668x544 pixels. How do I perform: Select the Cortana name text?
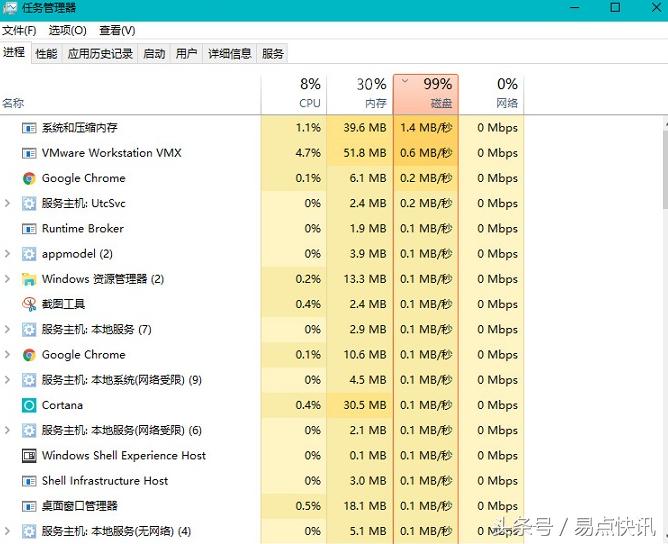62,405
